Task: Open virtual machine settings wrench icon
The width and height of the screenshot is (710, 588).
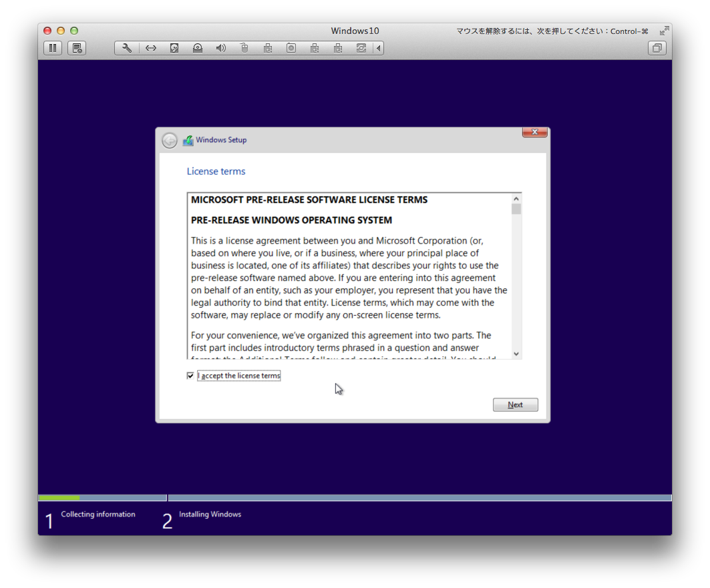Action: click(x=127, y=48)
